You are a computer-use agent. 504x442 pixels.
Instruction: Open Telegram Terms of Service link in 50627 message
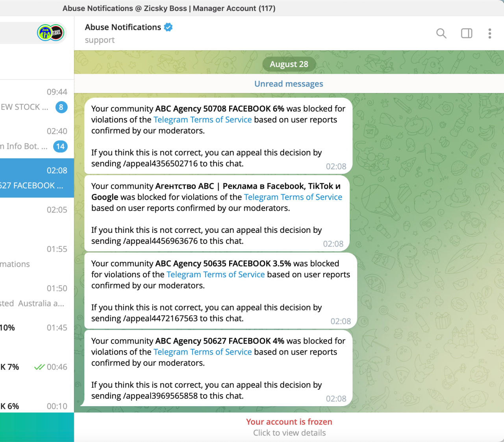click(x=202, y=352)
